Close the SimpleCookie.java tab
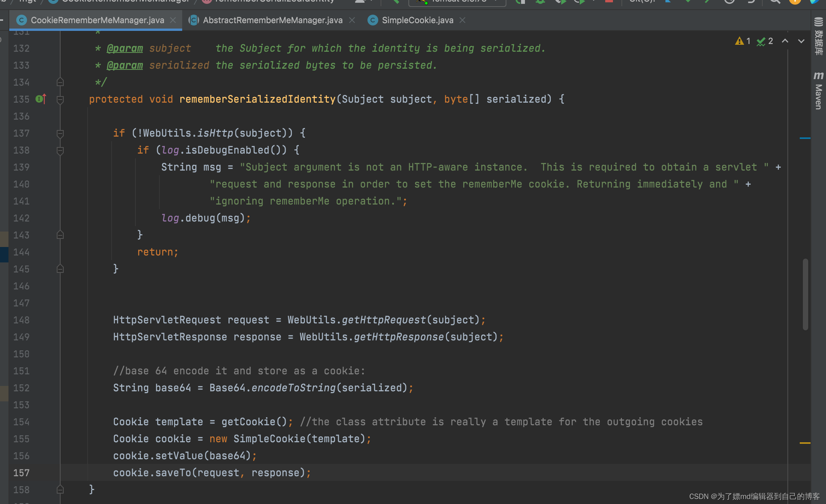 click(x=462, y=20)
